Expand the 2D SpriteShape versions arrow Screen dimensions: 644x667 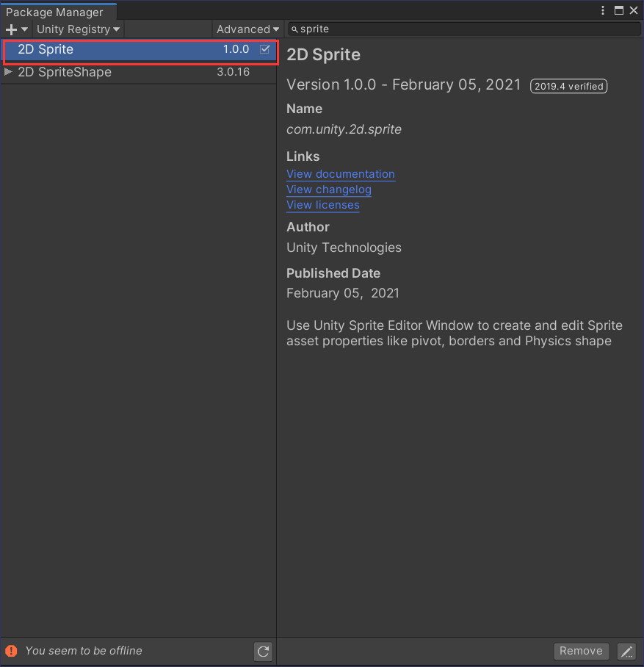8,72
